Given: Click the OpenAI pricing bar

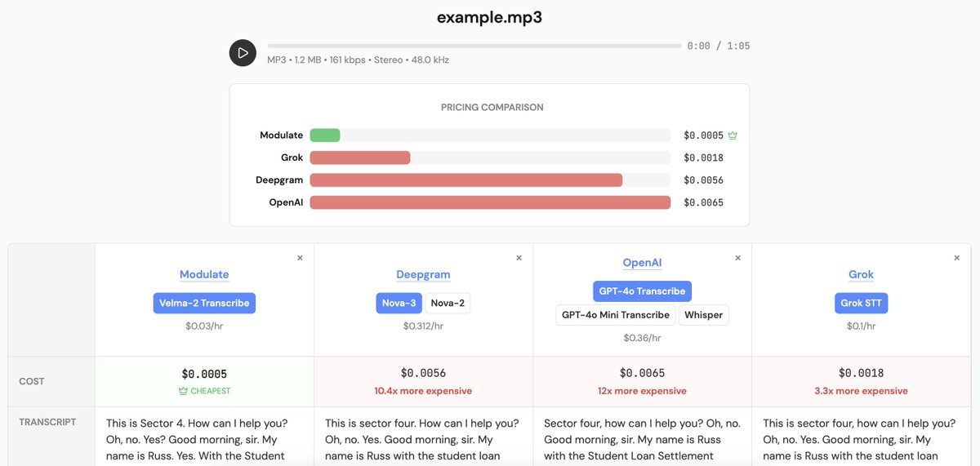Looking at the screenshot, I should [490, 202].
